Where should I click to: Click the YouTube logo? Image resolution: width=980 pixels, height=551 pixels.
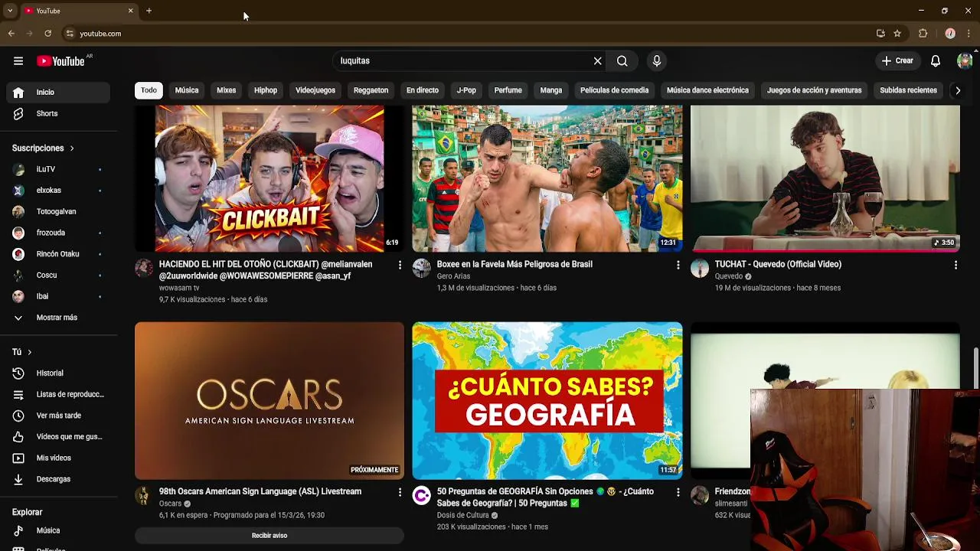coord(60,61)
